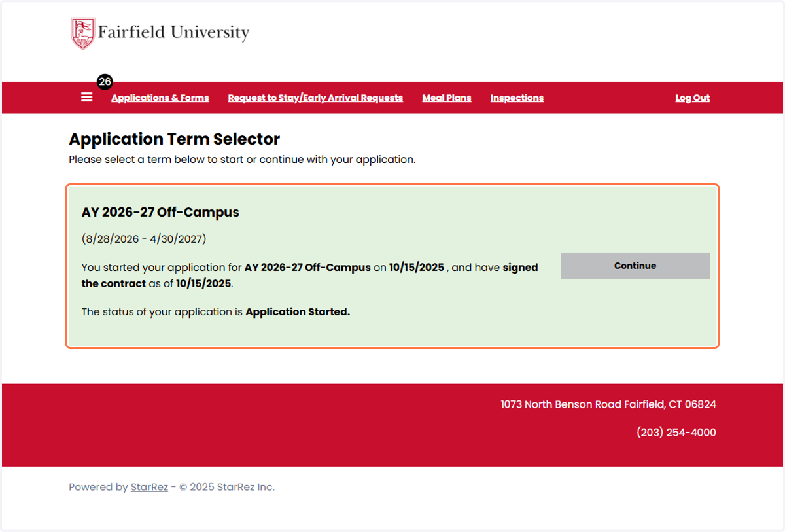Click the date range (8/28/2026 - 4/30/2027)
Screen dimensions: 785x532
(x=144, y=239)
